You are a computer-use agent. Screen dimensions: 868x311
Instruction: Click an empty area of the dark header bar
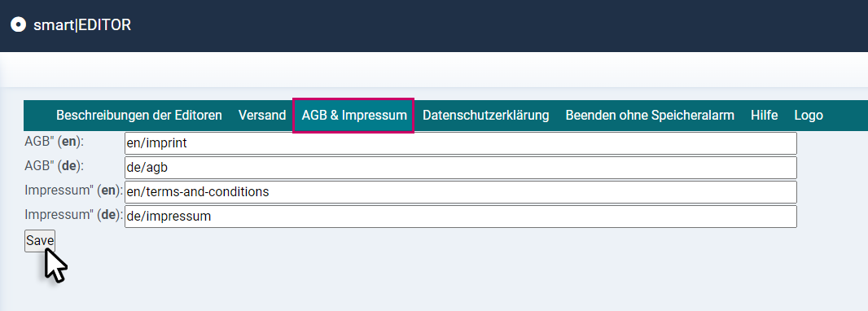click(x=498, y=25)
